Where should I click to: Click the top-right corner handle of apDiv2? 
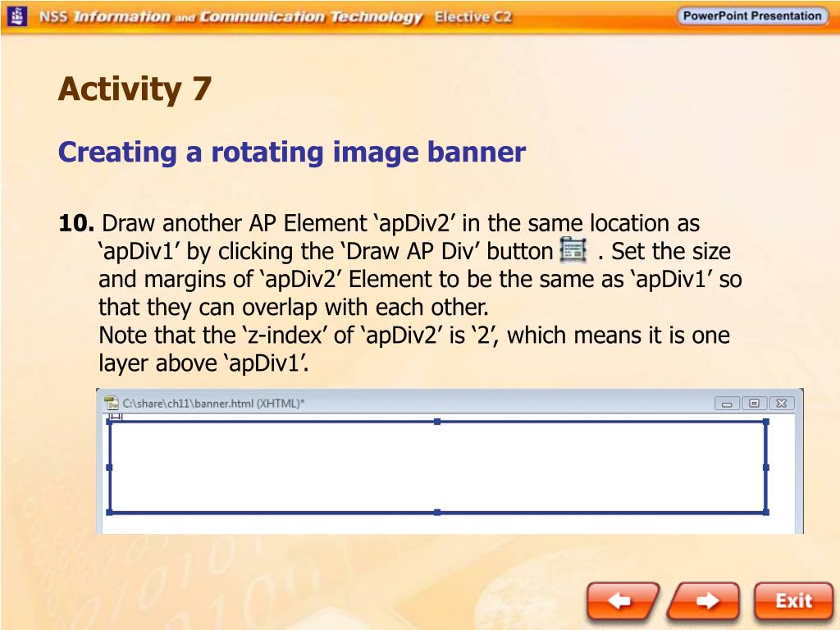pyautogui.click(x=766, y=422)
